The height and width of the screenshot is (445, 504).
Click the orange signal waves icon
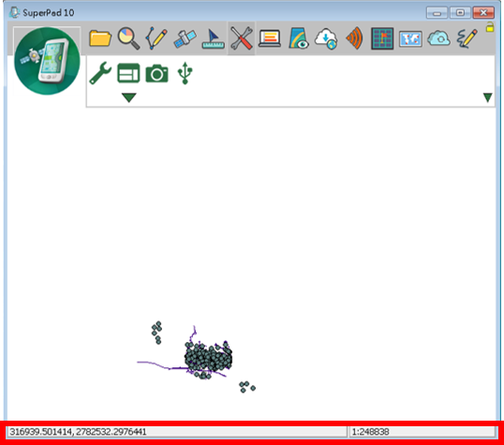tap(354, 38)
